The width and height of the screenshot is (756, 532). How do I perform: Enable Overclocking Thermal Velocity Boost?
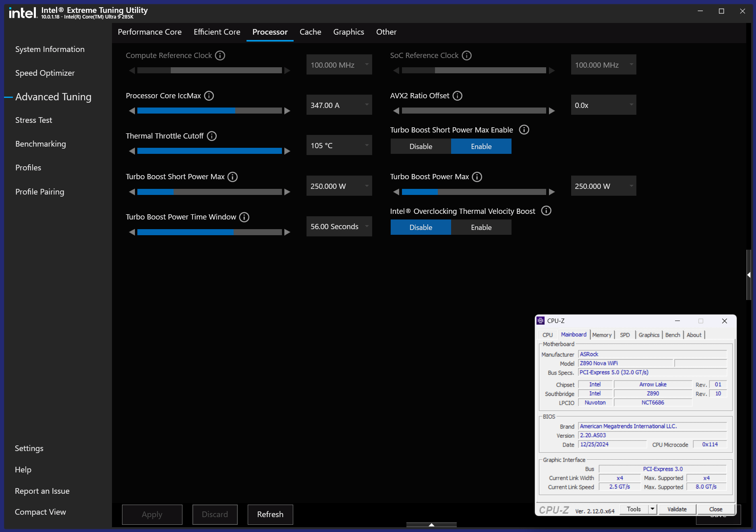[x=481, y=227]
